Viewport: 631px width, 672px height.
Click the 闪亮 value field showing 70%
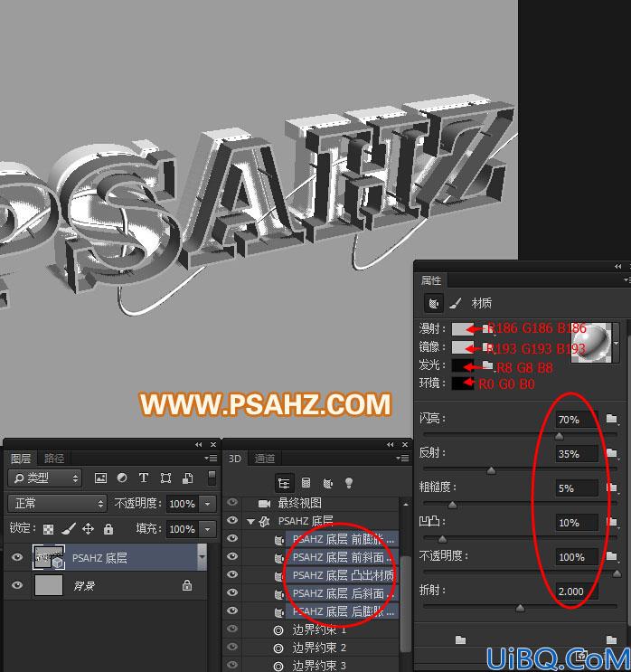pos(576,420)
